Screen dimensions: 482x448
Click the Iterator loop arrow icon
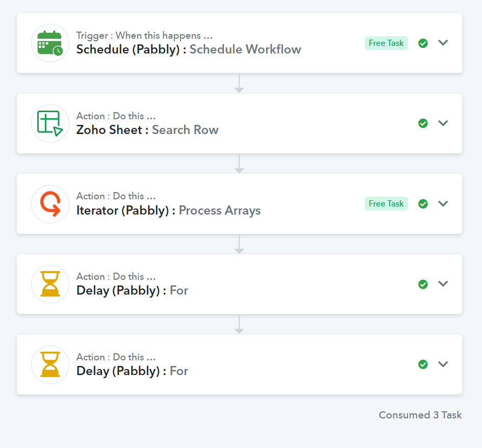click(50, 204)
